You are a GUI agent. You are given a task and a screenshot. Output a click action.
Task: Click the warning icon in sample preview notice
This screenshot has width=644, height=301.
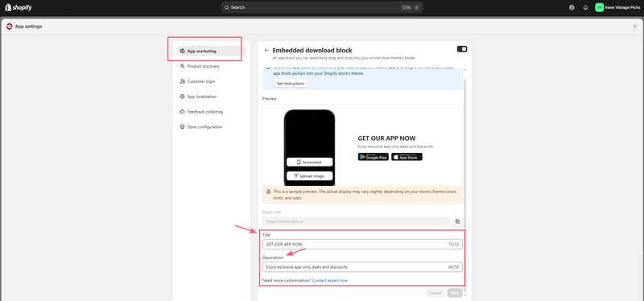268,192
